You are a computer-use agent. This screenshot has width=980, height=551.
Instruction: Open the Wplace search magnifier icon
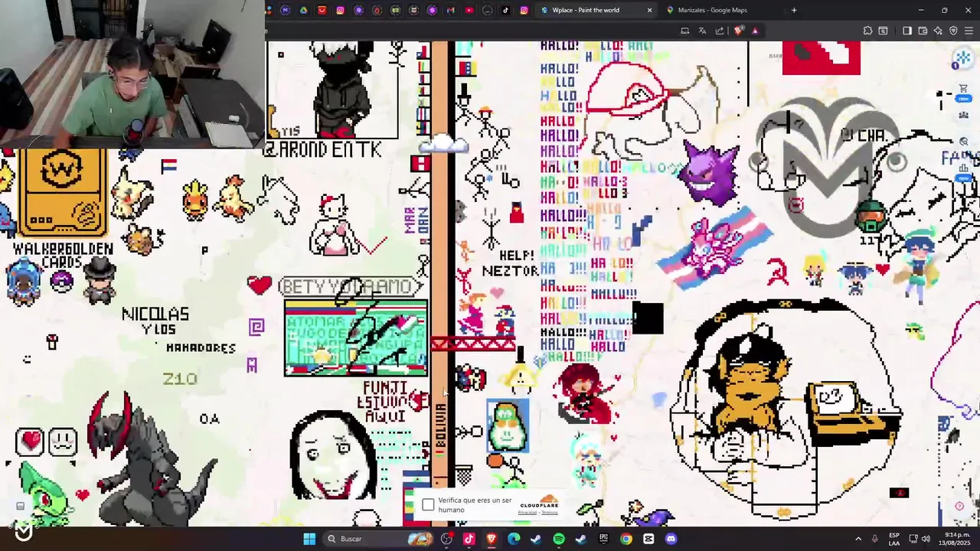click(964, 142)
